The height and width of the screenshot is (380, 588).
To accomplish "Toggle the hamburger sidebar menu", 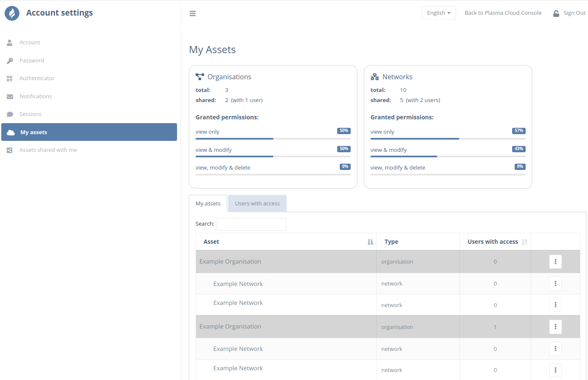I will 193,13.
